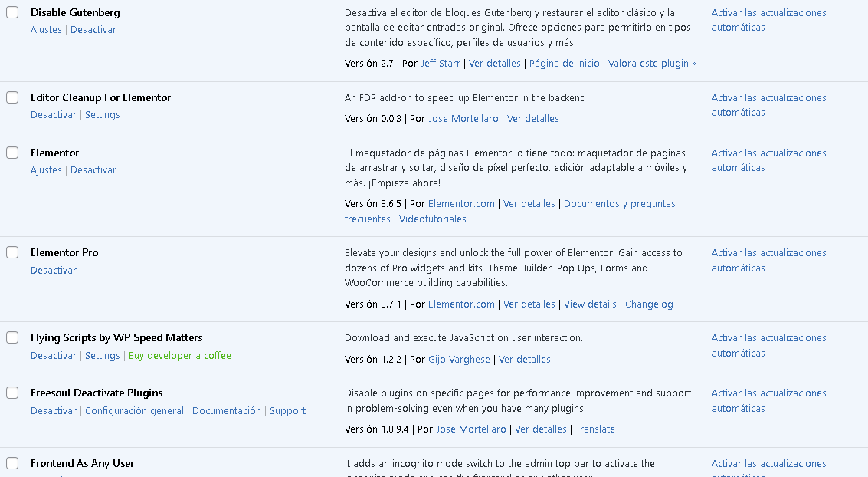Viewport: 868px width, 477px height.
Task: Select the Freesoul Deactivate Plugins checkbox
Action: (12, 393)
